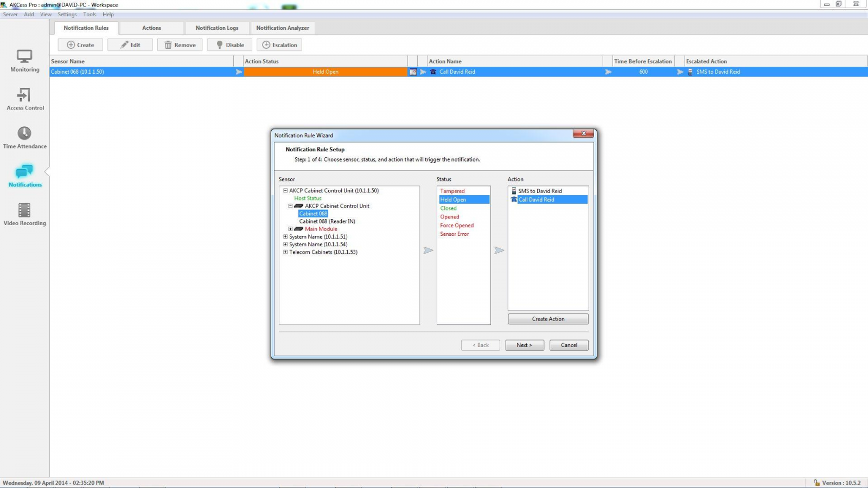This screenshot has width=868, height=488.
Task: Expand the Telecom Cabinets (10.1.1.53) node
Action: pyautogui.click(x=285, y=252)
